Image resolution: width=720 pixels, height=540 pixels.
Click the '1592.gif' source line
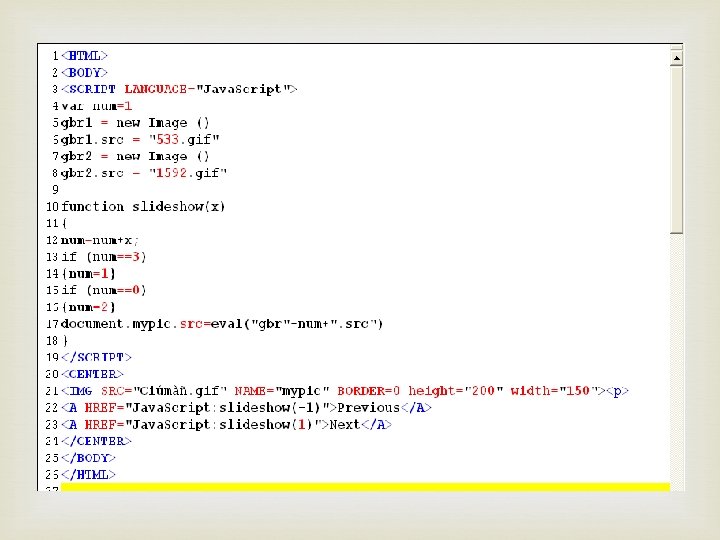144,173
